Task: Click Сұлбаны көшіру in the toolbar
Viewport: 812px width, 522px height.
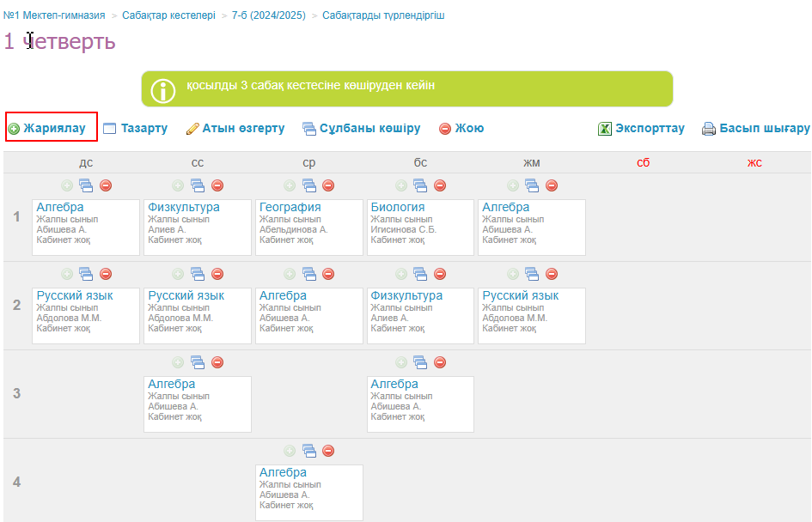Action: point(362,129)
